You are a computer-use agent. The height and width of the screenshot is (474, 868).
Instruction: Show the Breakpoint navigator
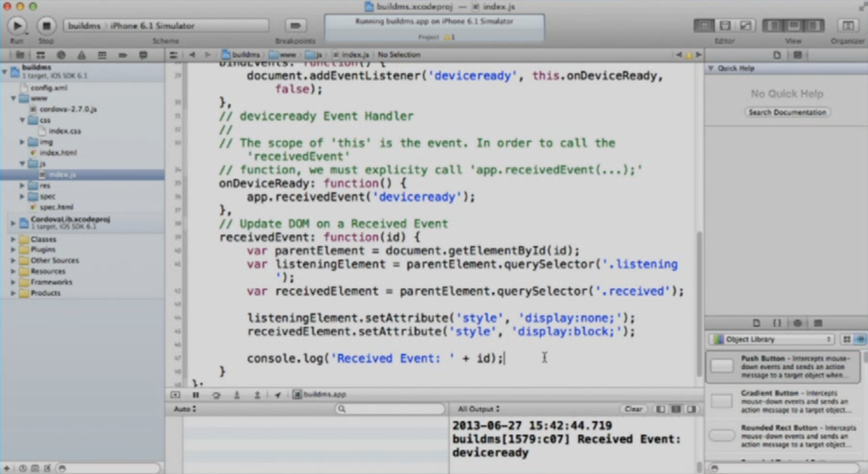[122, 55]
